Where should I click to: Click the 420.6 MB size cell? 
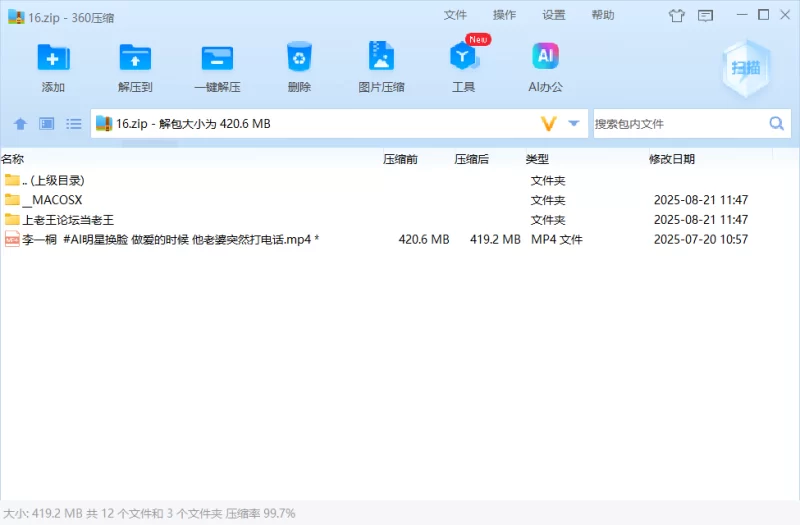[x=424, y=239]
